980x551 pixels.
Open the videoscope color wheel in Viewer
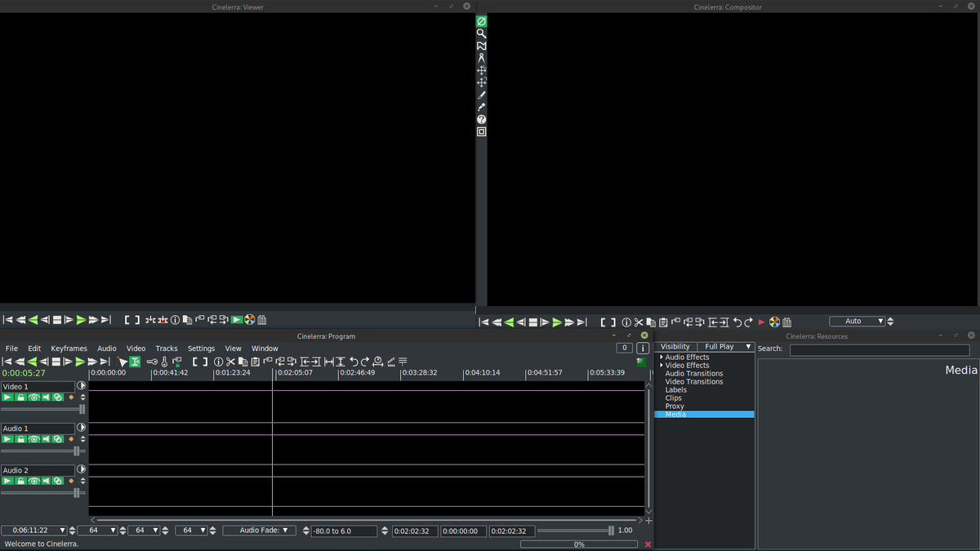[x=250, y=320]
